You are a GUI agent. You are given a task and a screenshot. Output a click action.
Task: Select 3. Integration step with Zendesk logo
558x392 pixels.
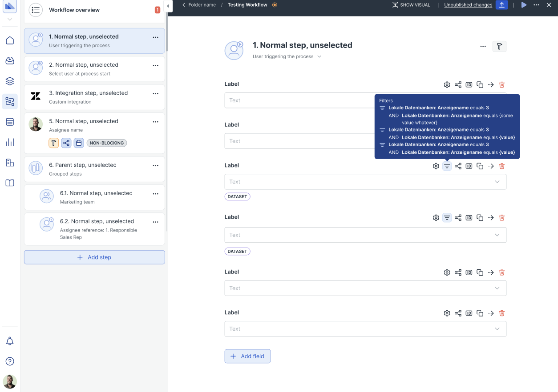(x=94, y=97)
